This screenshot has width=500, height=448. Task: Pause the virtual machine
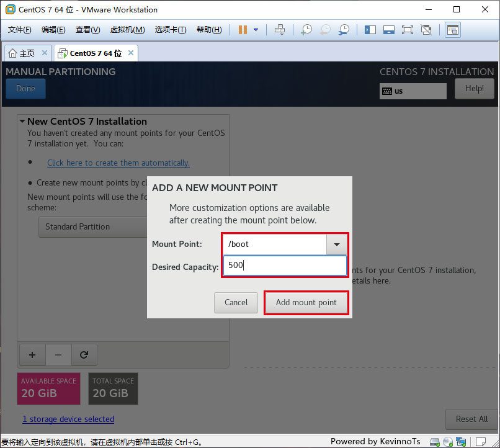[243, 30]
